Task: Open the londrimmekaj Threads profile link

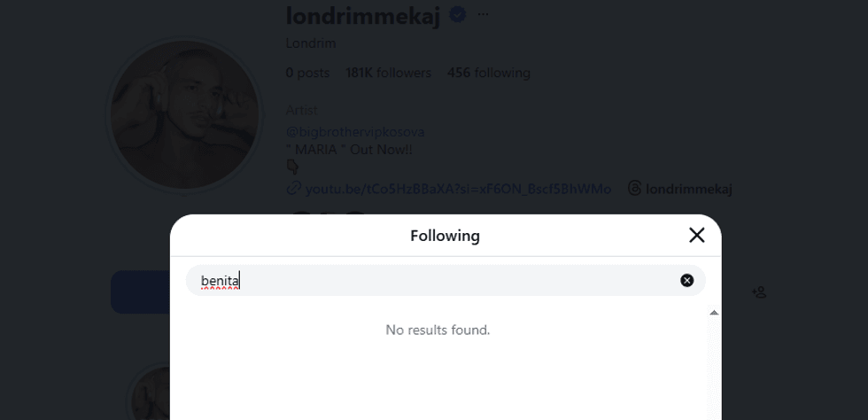Action: tap(688, 188)
